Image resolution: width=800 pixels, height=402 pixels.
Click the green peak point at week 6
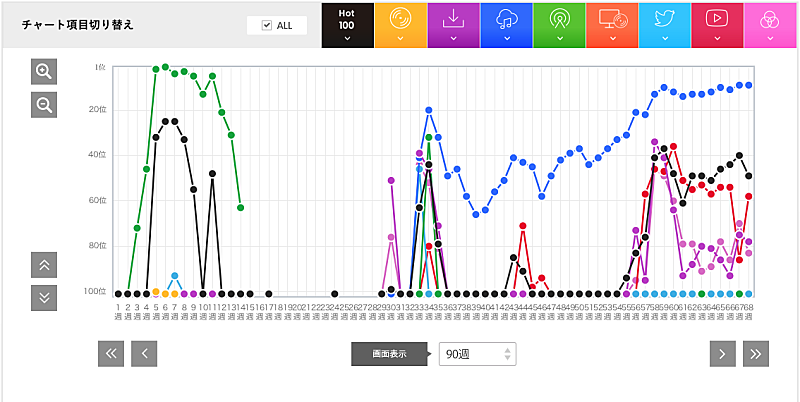click(x=165, y=67)
